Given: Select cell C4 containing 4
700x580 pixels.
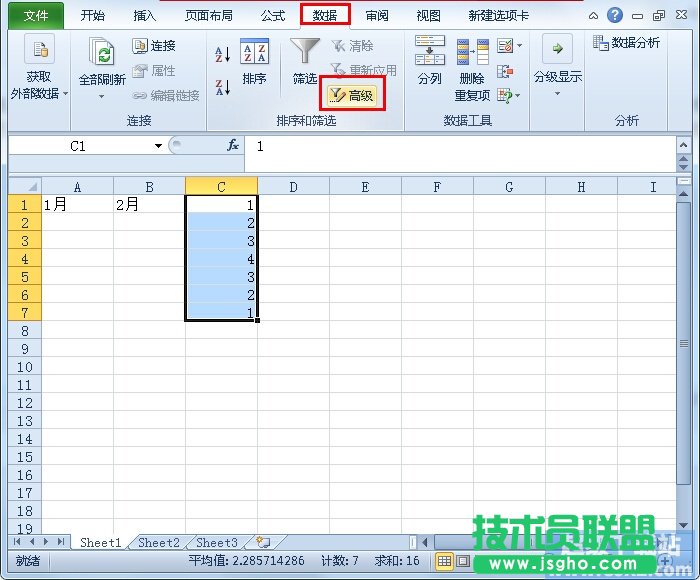Looking at the screenshot, I should pos(221,259).
